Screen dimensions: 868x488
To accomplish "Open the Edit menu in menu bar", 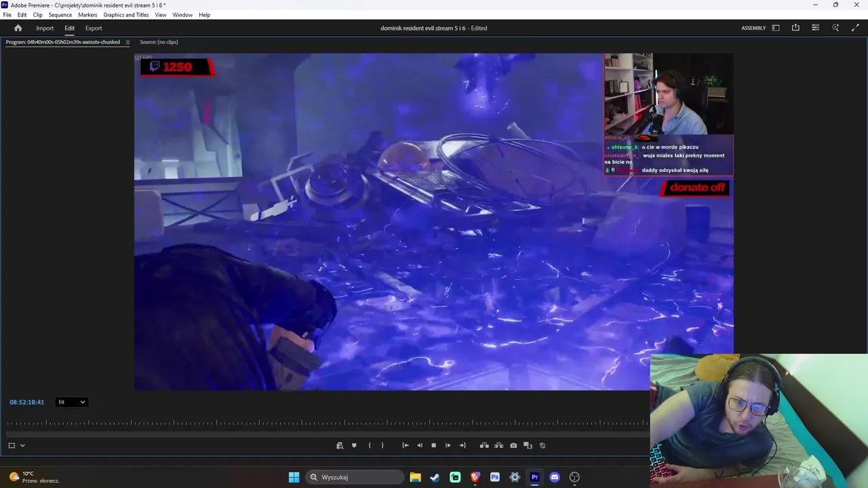I will 22,15.
